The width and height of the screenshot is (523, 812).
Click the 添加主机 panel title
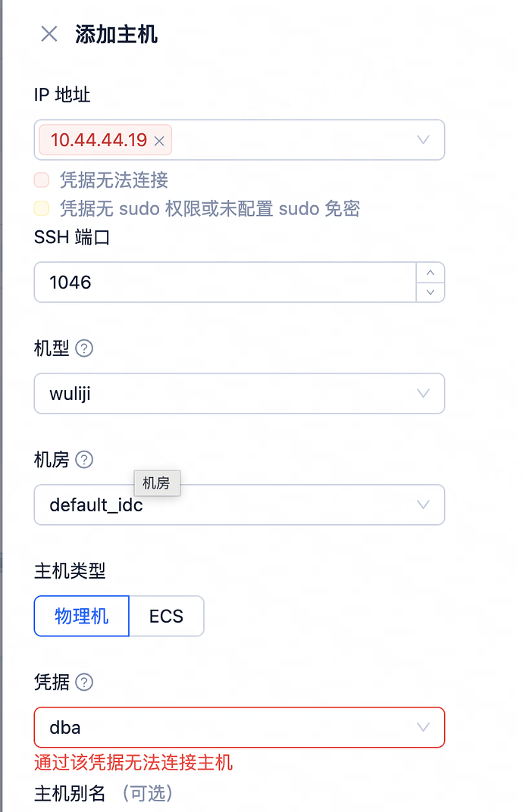[116, 34]
